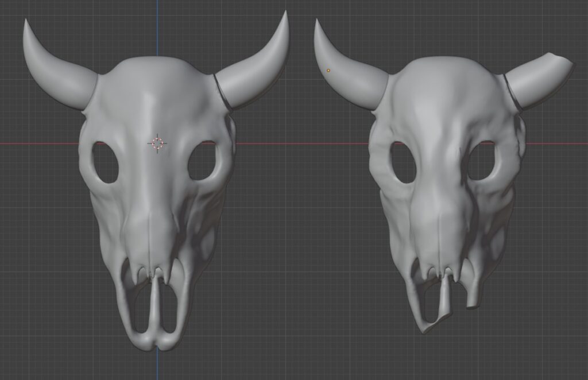The width and height of the screenshot is (588, 380).
Task: Select the orange origin dot on the horn
Action: click(x=328, y=71)
